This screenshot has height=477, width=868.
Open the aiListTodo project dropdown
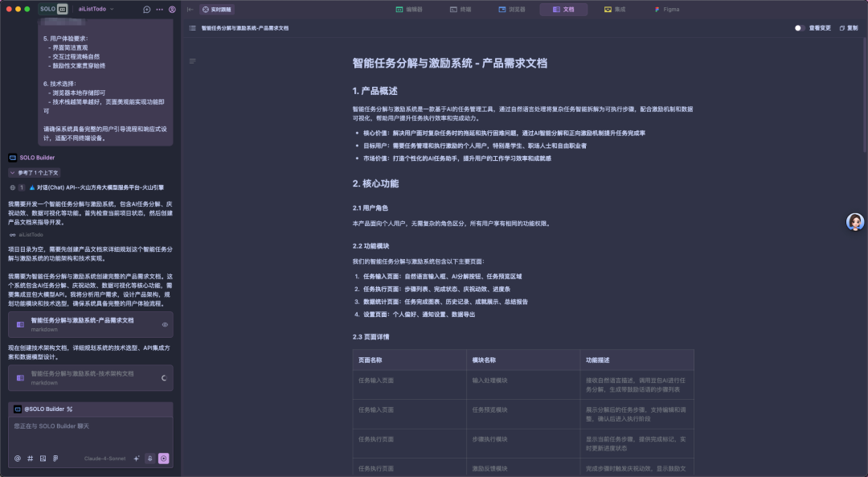point(96,9)
